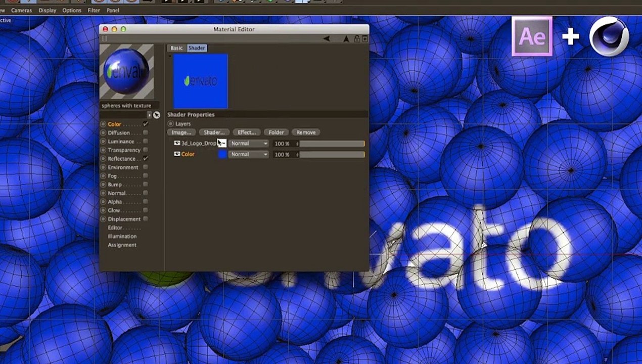Image resolution: width=642 pixels, height=364 pixels.
Task: Switch to the Basic tab
Action: click(x=176, y=48)
